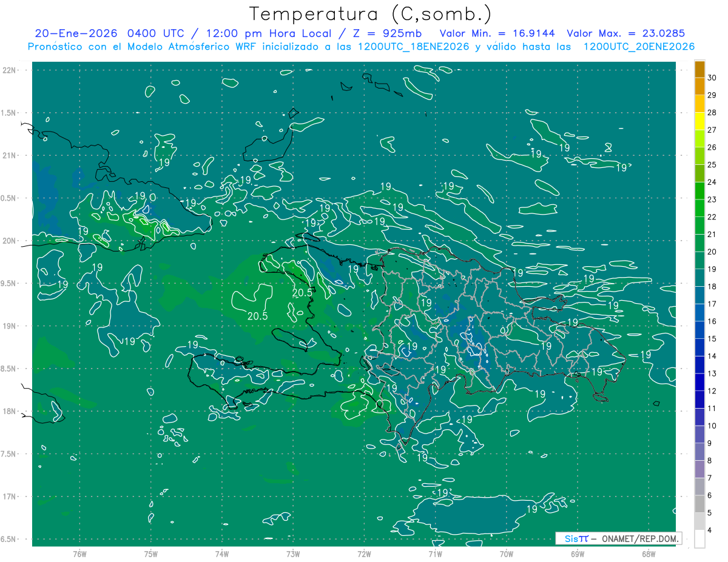Screen dimensions: 728x562
Task: Select the yellow swatch labeled 27
Action: coord(699,121)
